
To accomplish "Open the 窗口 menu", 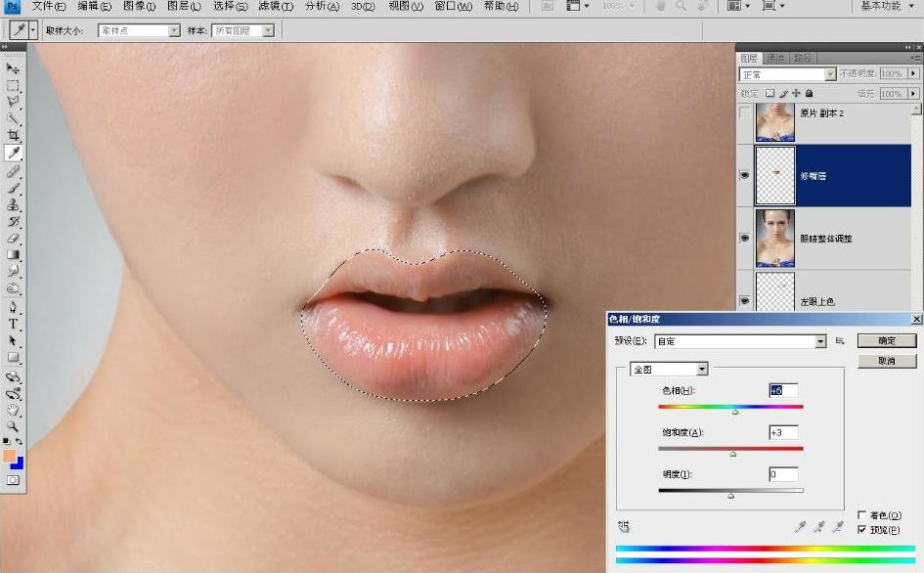I will 453,6.
